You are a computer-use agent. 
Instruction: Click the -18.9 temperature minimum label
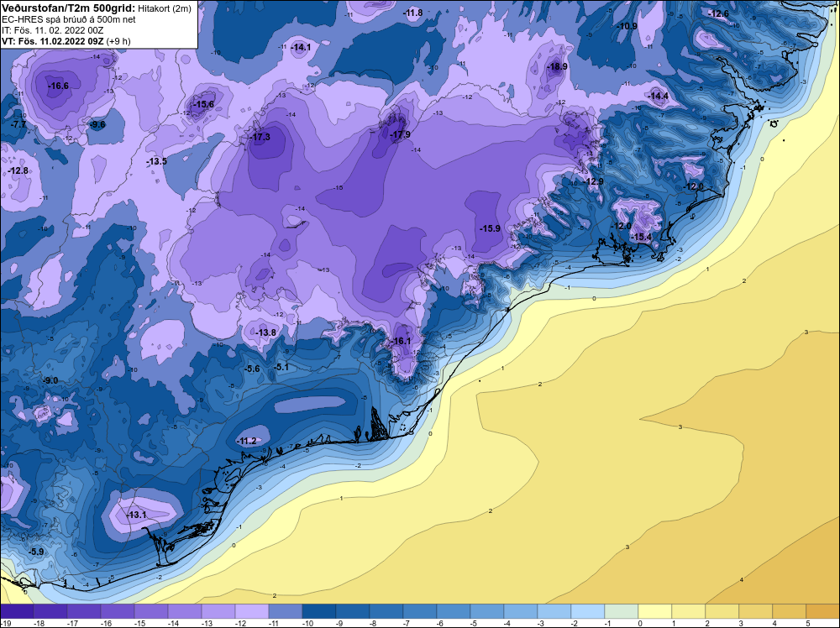tap(557, 66)
